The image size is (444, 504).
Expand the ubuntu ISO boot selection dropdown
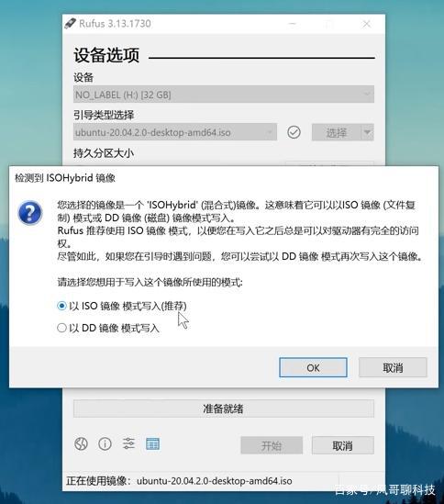click(175, 132)
